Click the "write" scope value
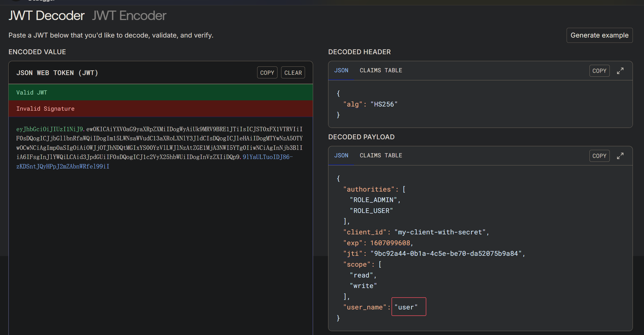This screenshot has height=335, width=644. [x=363, y=286]
